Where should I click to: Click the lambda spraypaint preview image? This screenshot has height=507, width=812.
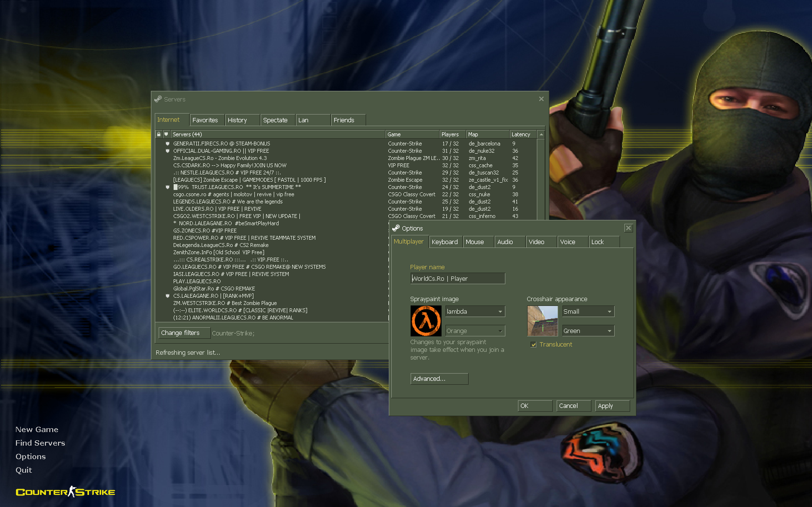tap(426, 321)
